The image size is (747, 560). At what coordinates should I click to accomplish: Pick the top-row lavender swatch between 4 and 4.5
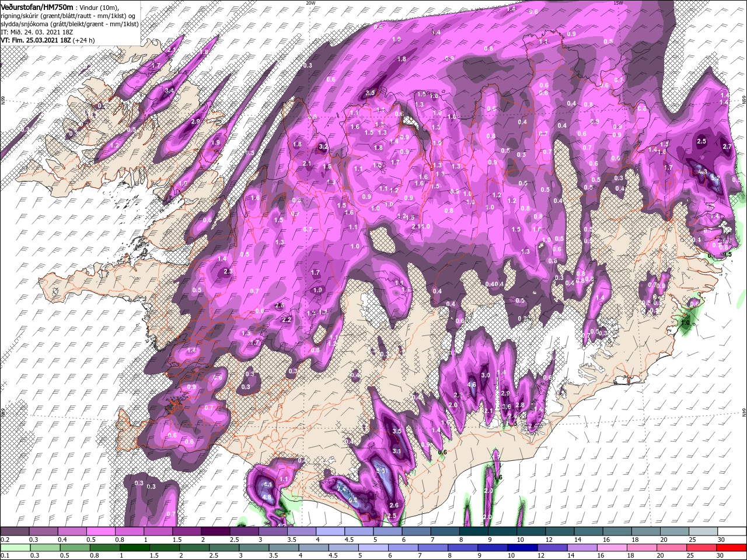330,531
